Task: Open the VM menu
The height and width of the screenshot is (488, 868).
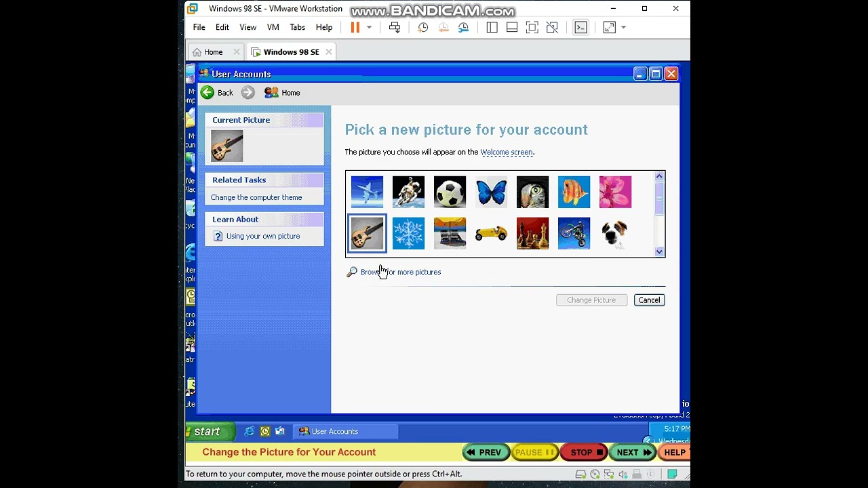Action: (273, 27)
